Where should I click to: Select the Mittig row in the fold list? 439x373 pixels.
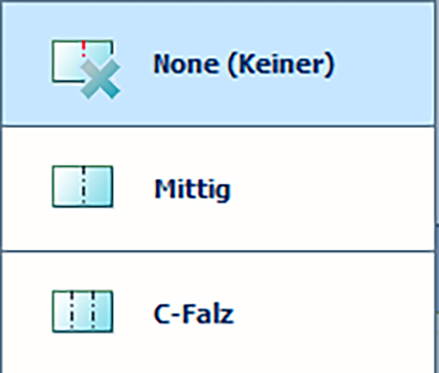218,189
